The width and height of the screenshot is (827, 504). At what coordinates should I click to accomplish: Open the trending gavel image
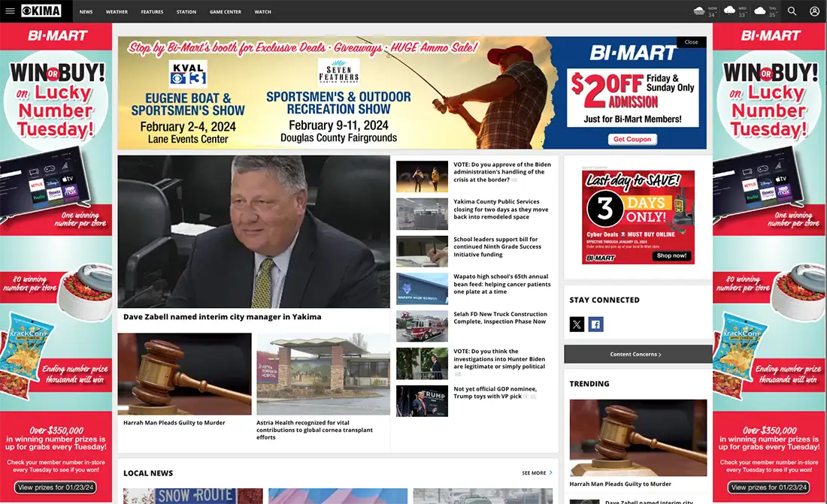[x=638, y=438]
